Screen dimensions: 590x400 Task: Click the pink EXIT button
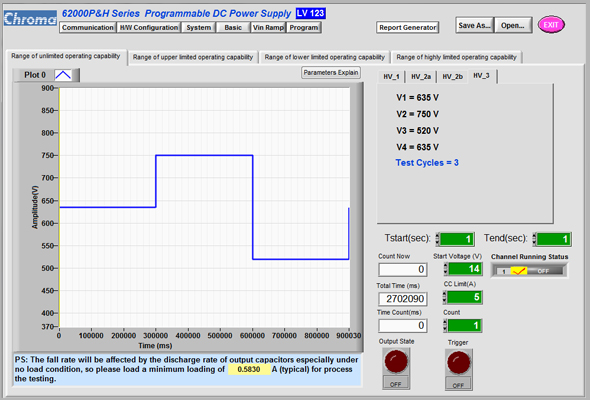(x=551, y=25)
